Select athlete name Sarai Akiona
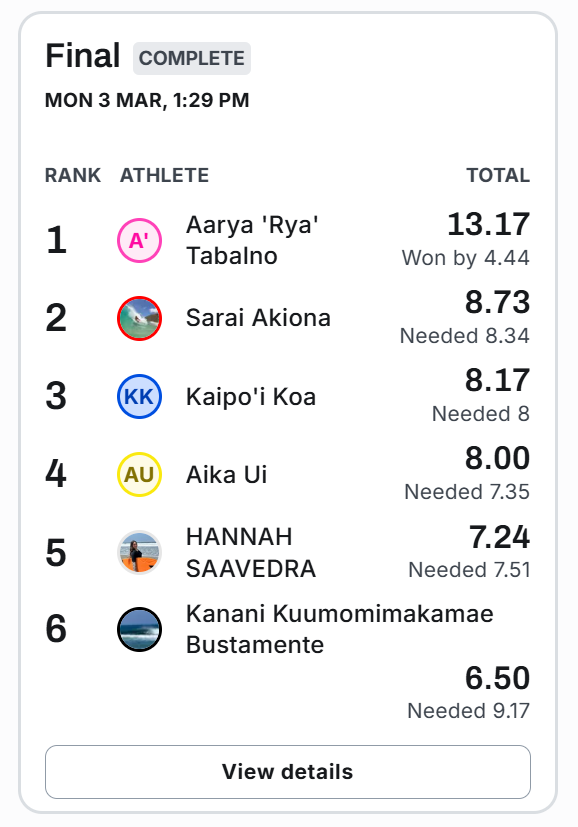This screenshot has height=827, width=578. tap(258, 318)
